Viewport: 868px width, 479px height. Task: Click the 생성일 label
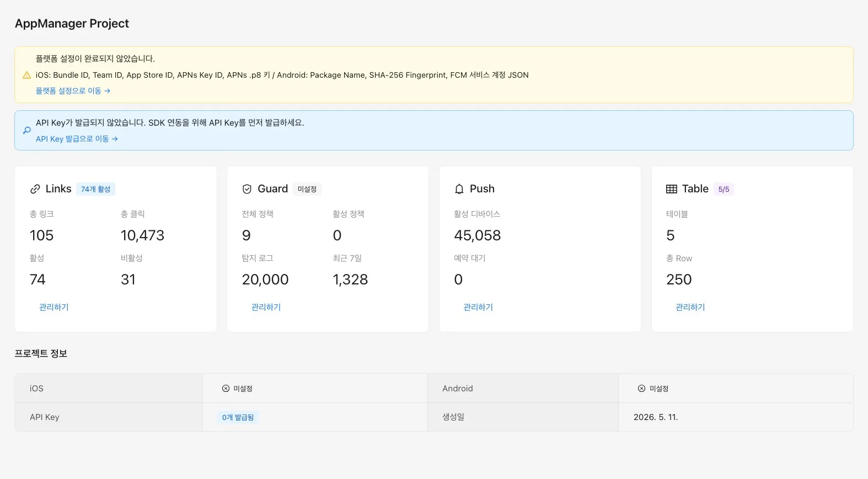(x=453, y=417)
